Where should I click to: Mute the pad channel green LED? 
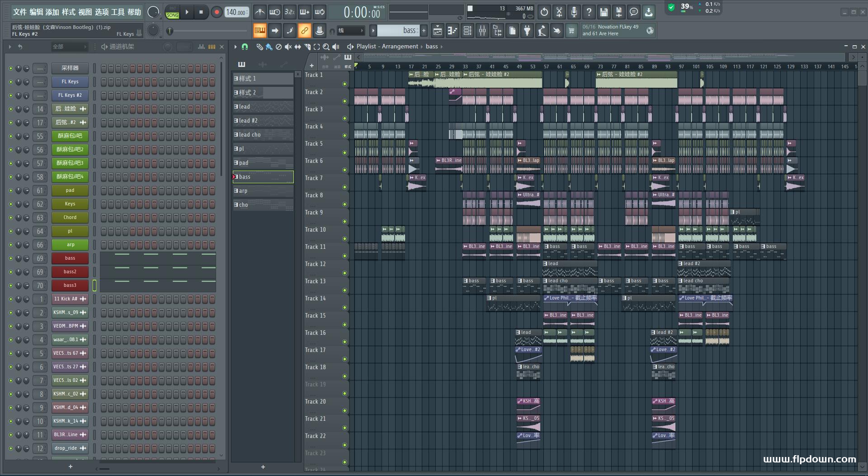11,190
